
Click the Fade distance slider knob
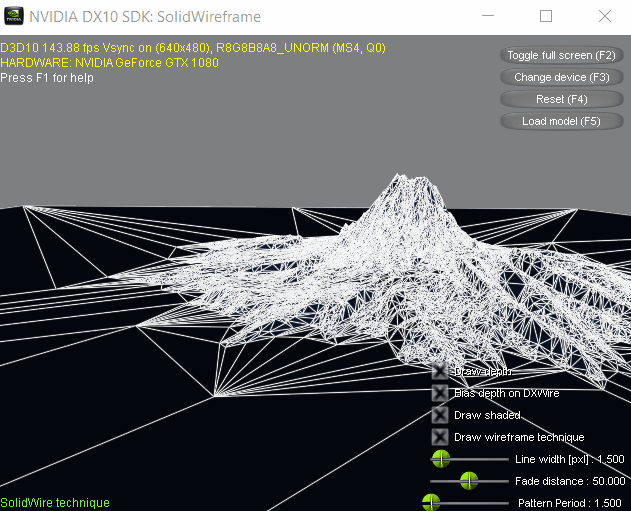[x=467, y=481]
